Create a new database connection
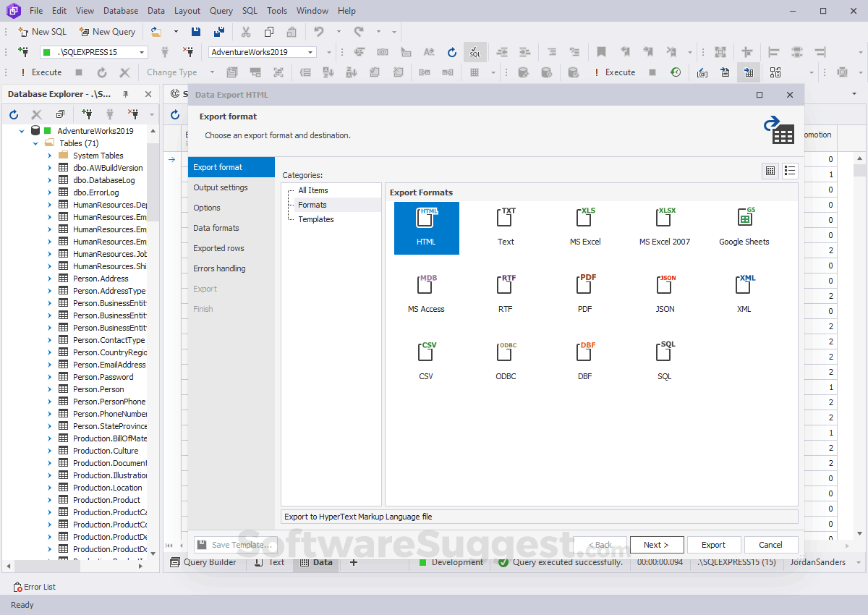This screenshot has width=868, height=615. 87,114
